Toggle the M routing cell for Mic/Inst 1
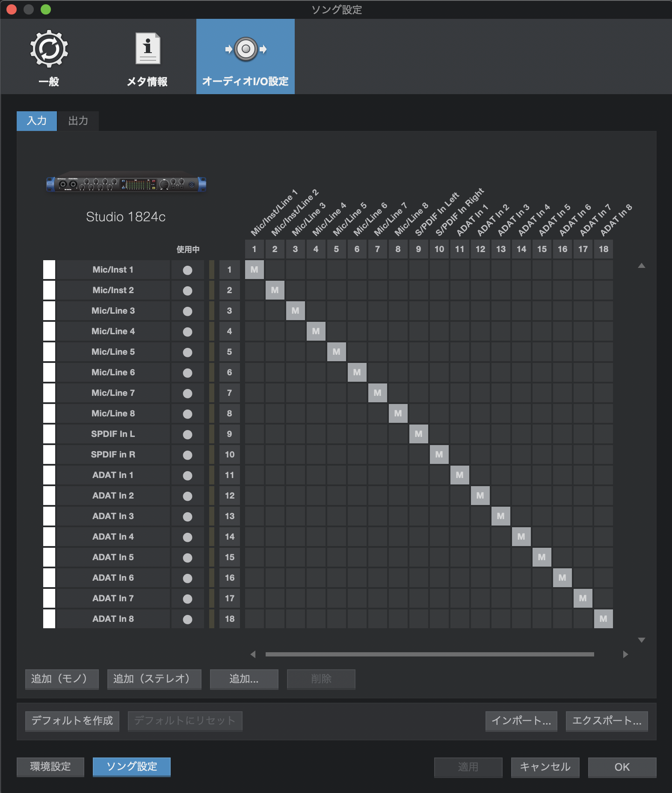 (x=255, y=270)
